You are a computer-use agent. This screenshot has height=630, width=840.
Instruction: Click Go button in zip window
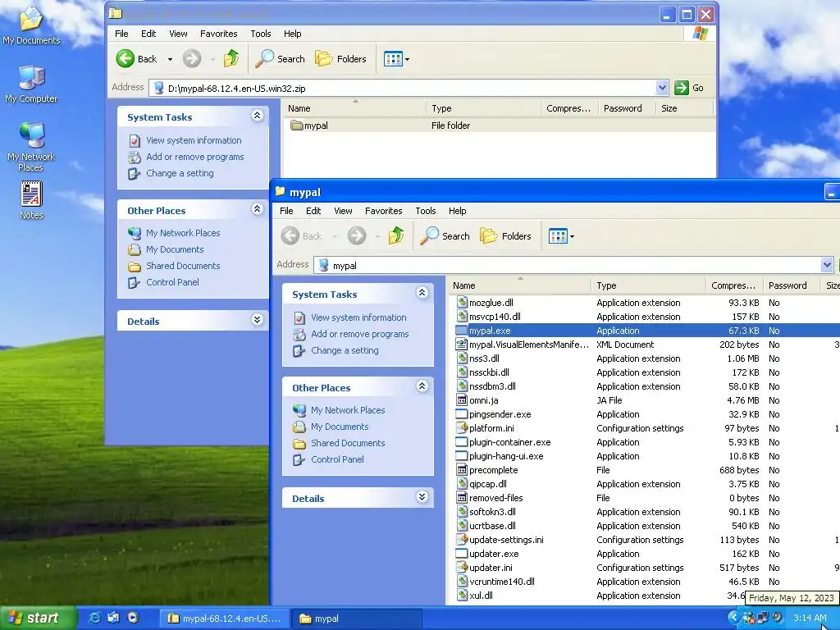pos(689,88)
